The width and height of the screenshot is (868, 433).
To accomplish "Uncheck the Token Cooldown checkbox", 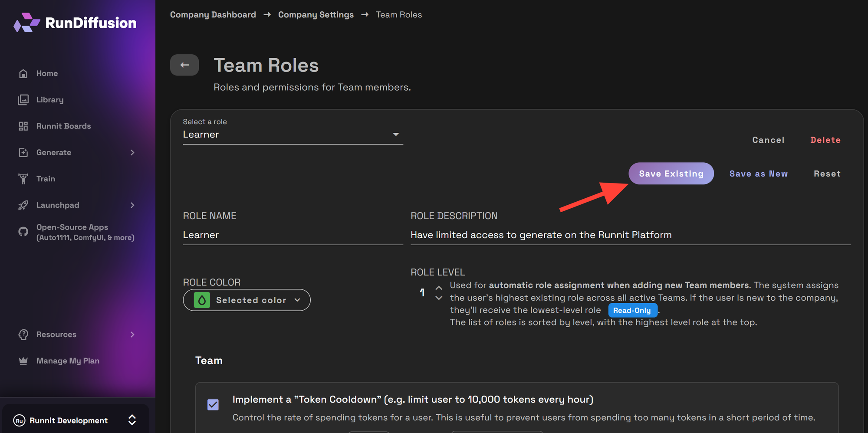I will [x=213, y=405].
